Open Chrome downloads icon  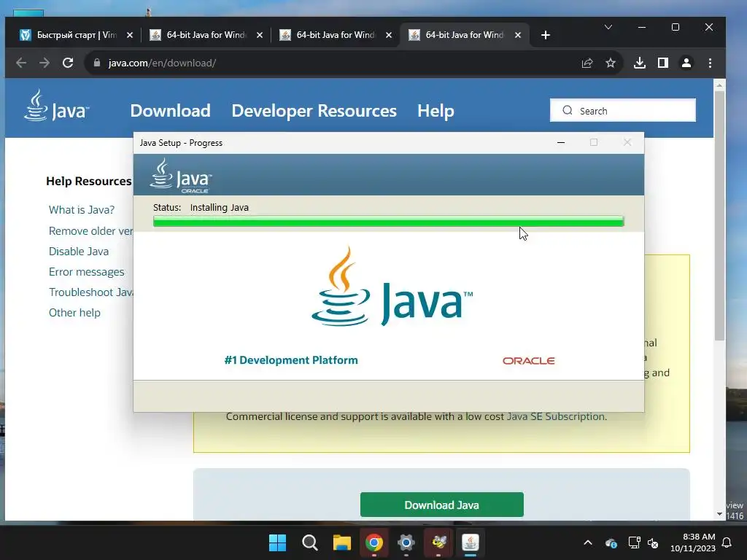[x=639, y=63]
